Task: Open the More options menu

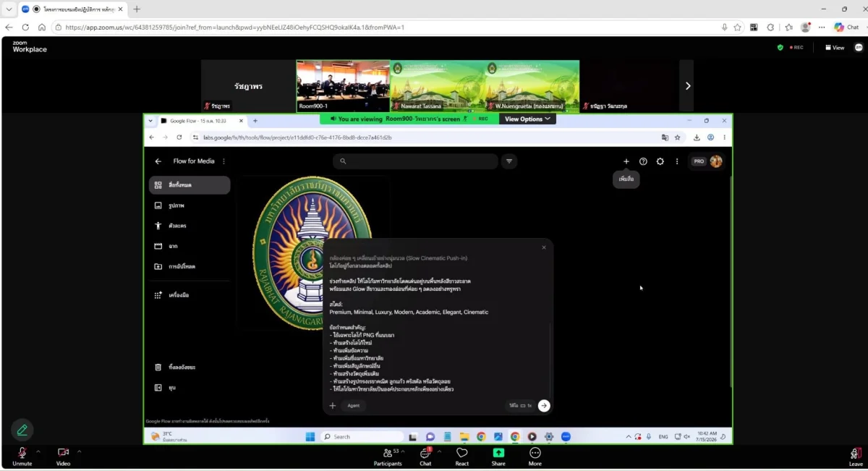Action: click(x=535, y=457)
